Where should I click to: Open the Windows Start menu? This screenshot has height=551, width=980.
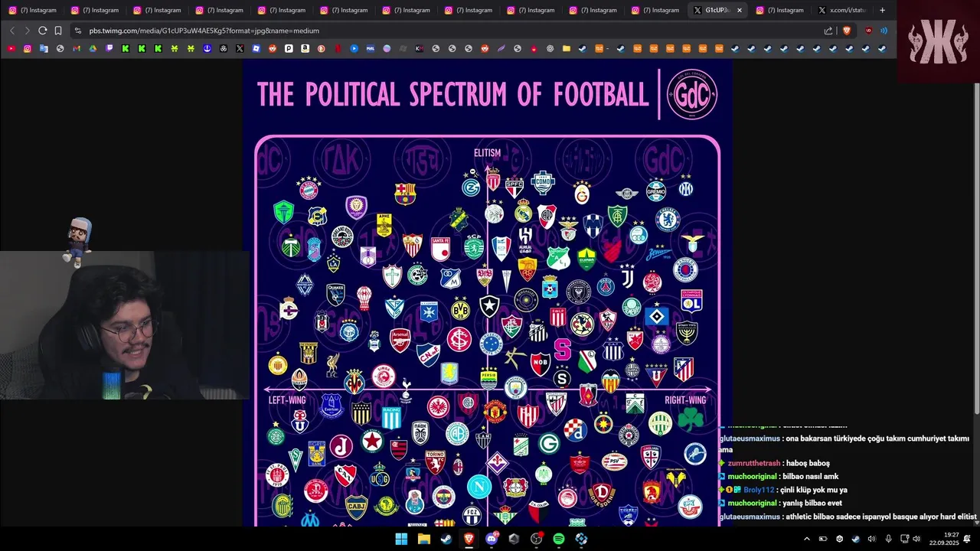pyautogui.click(x=401, y=539)
